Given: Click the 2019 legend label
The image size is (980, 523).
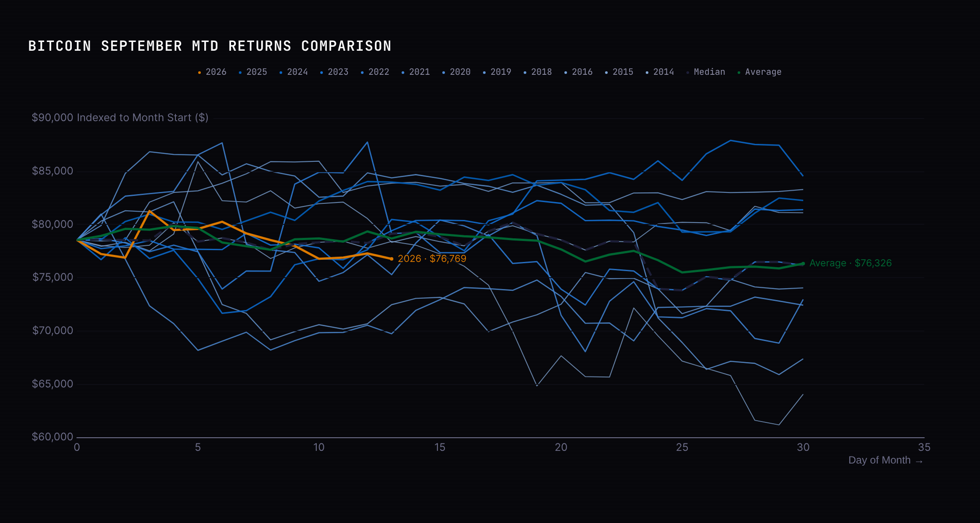Looking at the screenshot, I should [x=497, y=72].
